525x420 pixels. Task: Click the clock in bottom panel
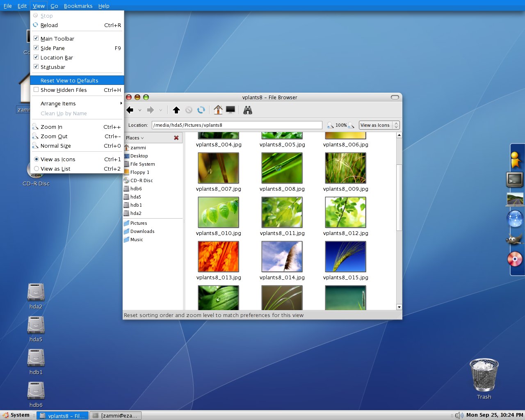pos(495,415)
